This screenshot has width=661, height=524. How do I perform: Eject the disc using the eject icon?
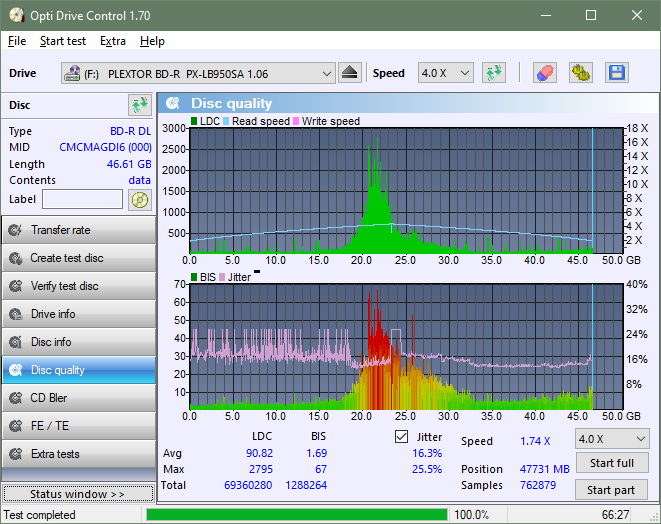tap(349, 73)
